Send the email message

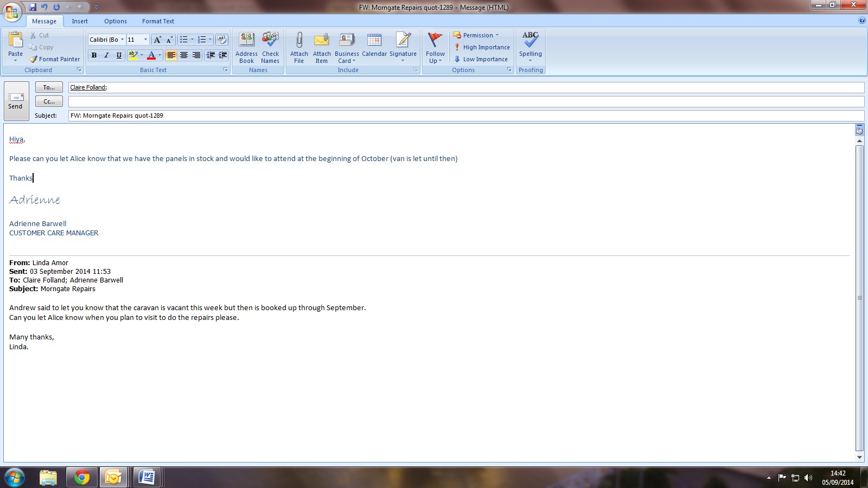click(16, 101)
